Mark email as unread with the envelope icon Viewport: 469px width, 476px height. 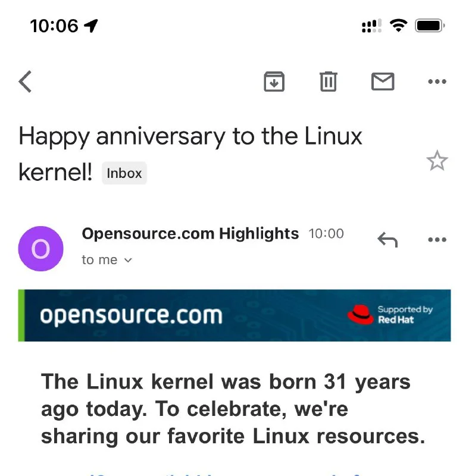click(383, 82)
